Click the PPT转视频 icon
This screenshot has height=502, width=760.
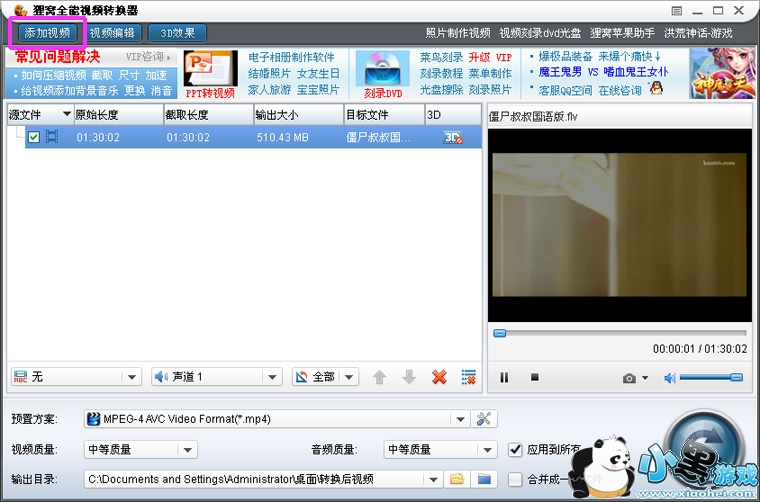(x=210, y=68)
